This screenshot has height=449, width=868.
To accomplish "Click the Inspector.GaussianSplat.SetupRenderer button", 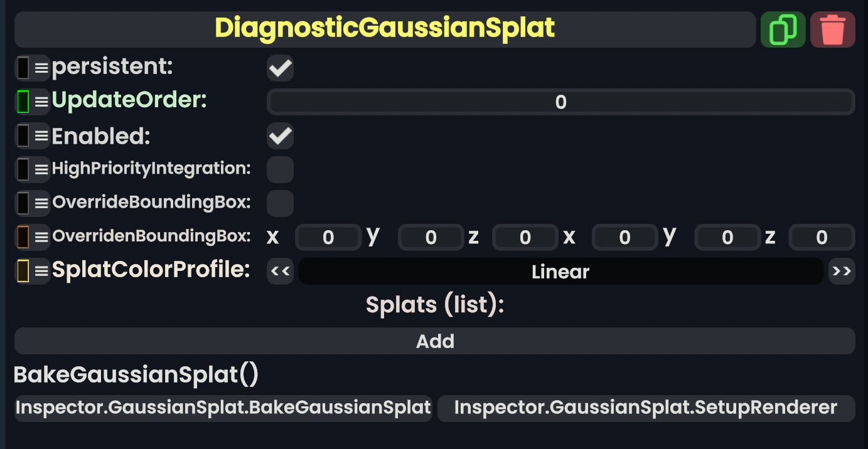I will 646,408.
